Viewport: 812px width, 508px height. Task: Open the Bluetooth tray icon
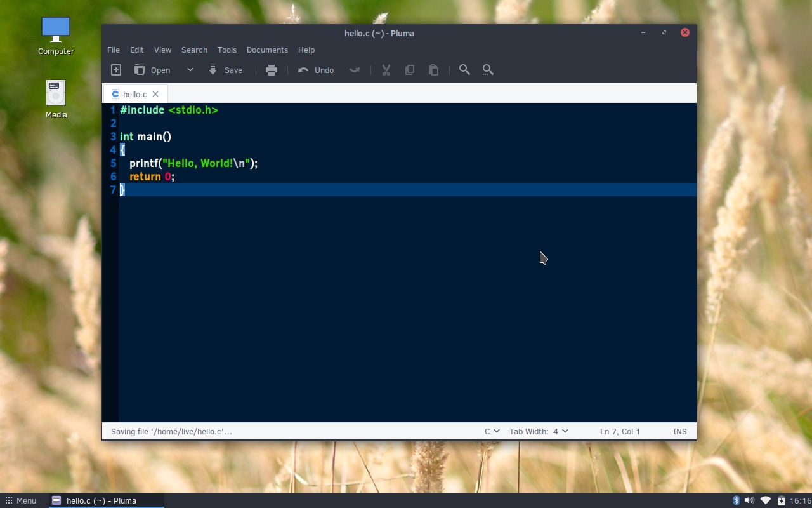735,500
